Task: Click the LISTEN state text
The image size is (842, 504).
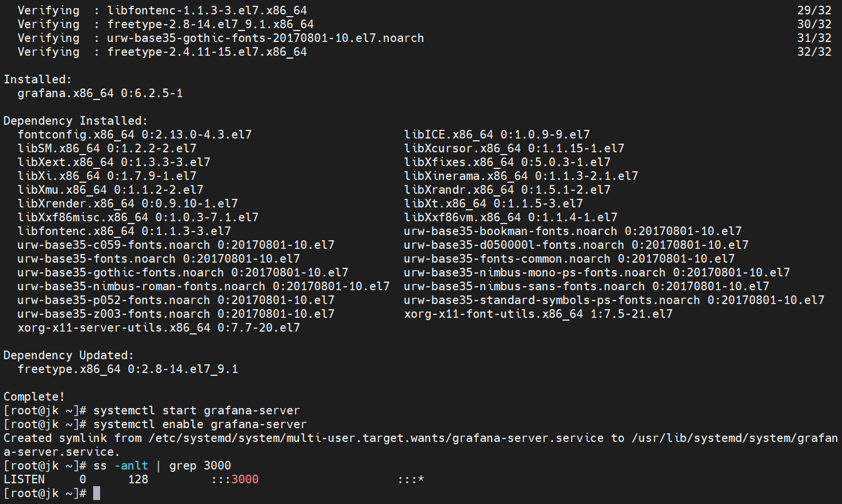Action: tap(24, 479)
